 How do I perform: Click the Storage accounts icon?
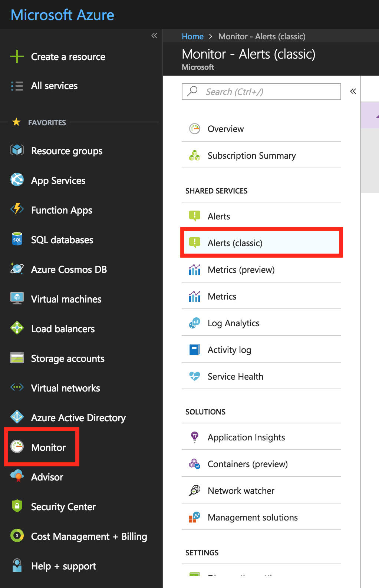[x=17, y=358]
